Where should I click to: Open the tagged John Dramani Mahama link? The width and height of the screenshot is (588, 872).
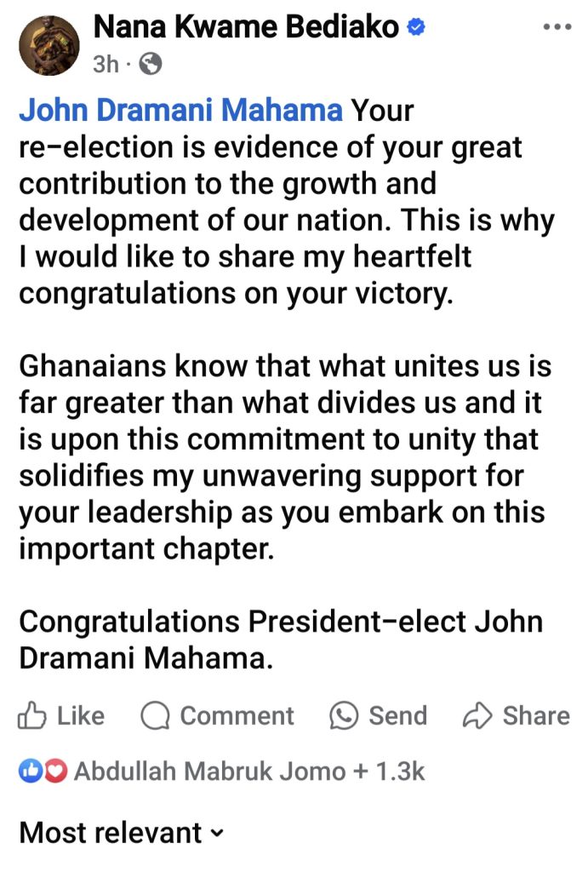[180, 110]
